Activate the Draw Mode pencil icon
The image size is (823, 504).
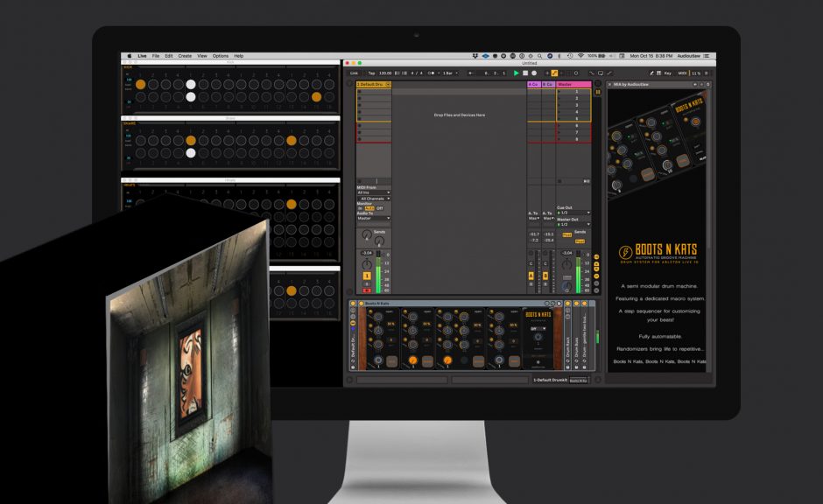point(554,73)
